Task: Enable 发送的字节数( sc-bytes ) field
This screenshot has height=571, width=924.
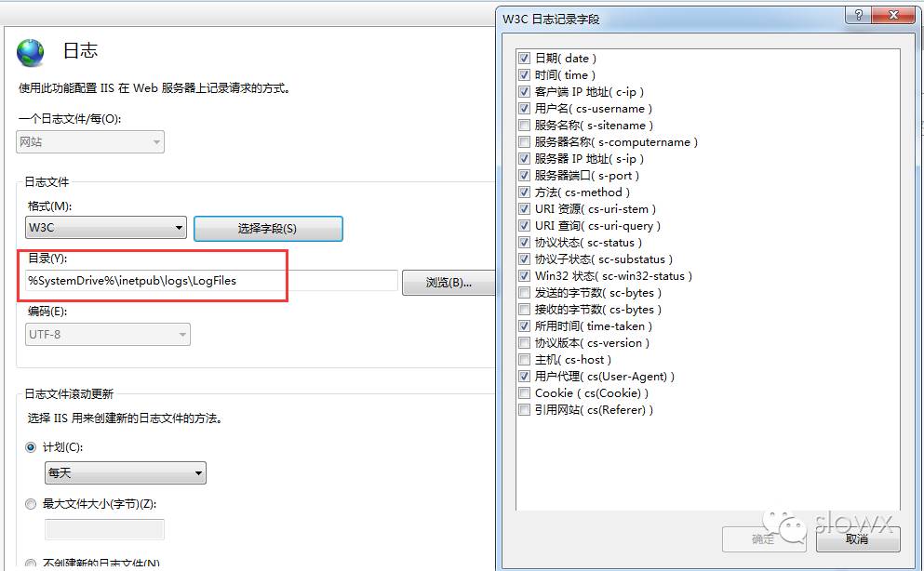Action: 524,293
